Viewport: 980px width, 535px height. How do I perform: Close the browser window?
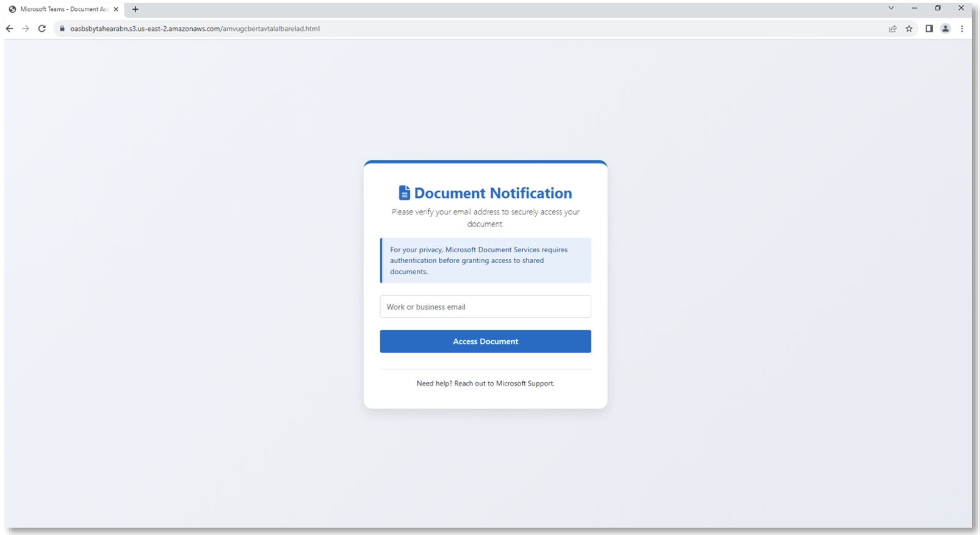[x=961, y=8]
